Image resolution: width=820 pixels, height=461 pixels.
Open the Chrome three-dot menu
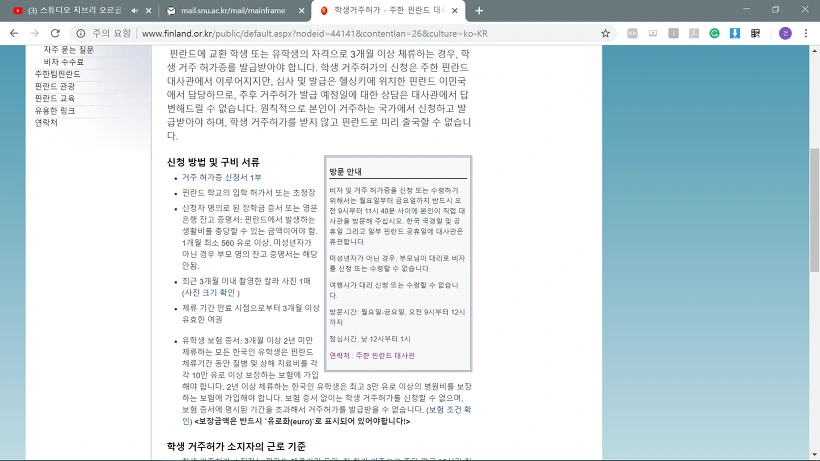[x=806, y=33]
